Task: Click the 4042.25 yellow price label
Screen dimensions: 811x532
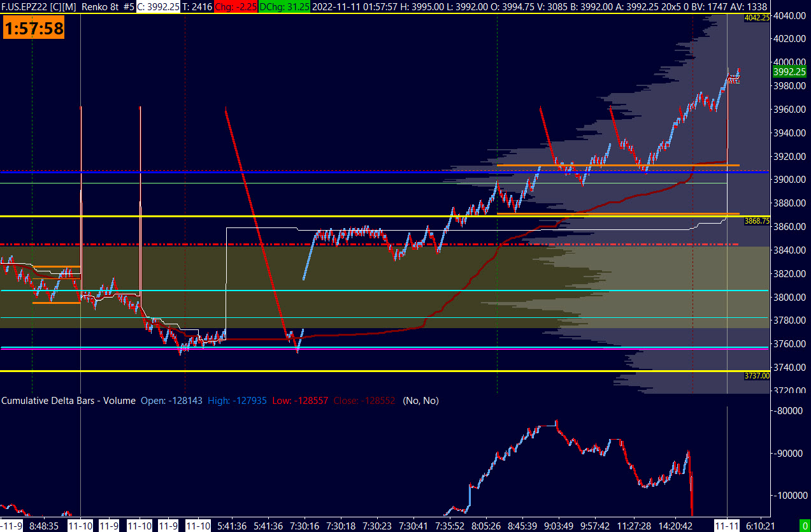Action: (757, 18)
